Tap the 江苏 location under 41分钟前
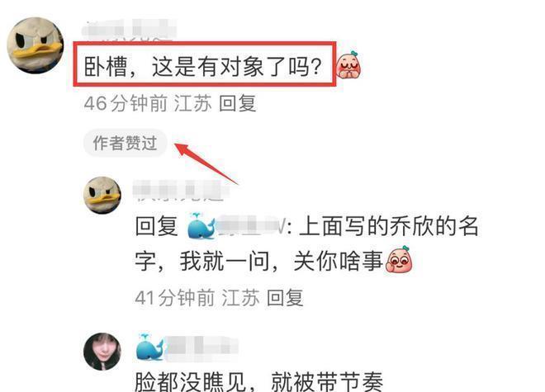The height and width of the screenshot is (392, 545). (240, 298)
